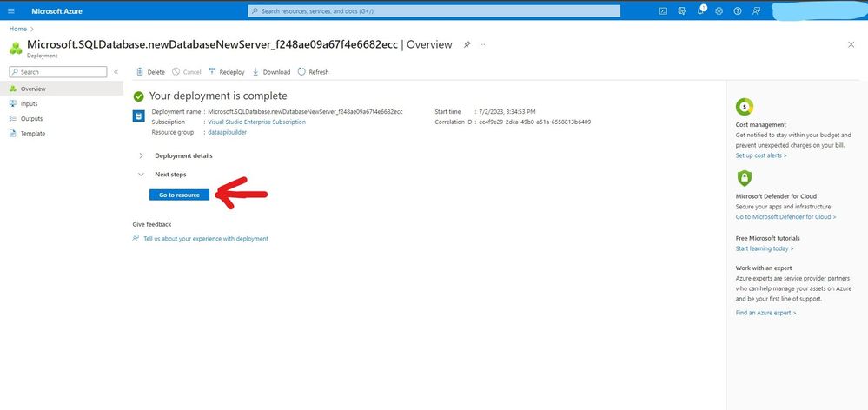Close the deployment blade
The image size is (868, 410).
(x=851, y=45)
